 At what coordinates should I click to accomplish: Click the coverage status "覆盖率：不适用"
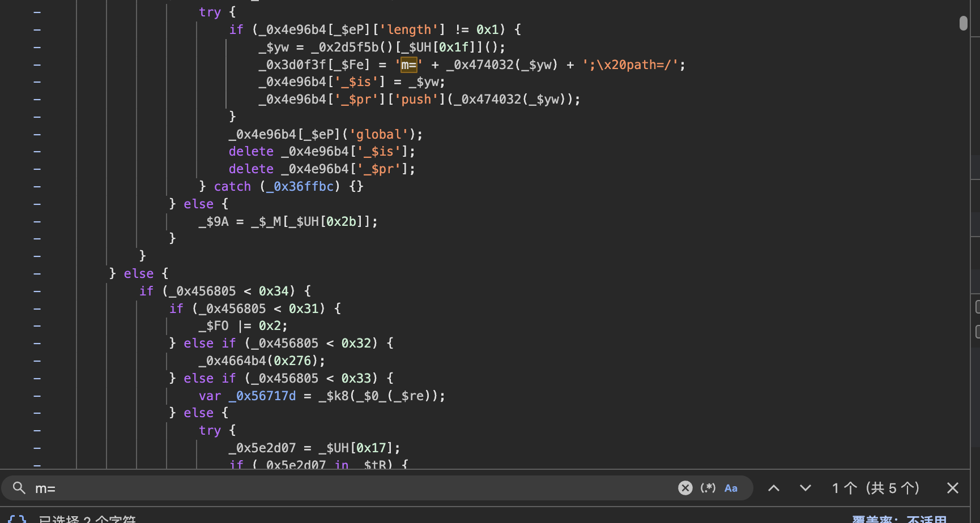(x=899, y=519)
